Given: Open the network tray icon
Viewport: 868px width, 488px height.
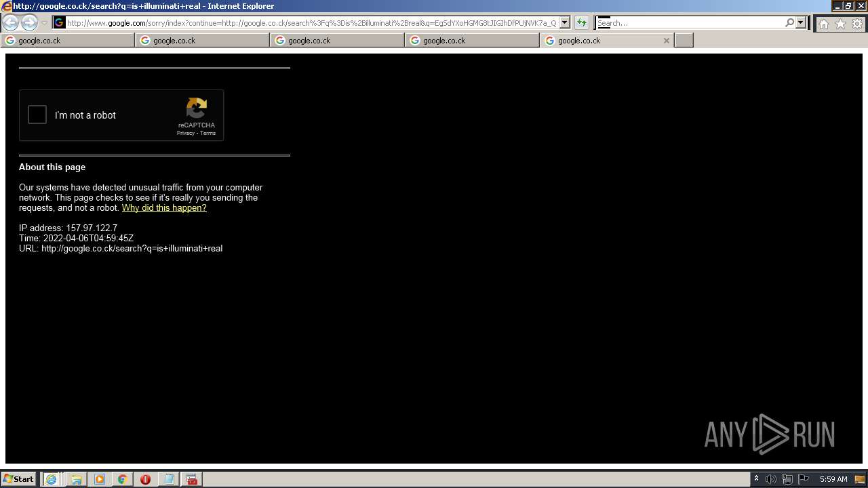Looking at the screenshot, I should tap(787, 479).
